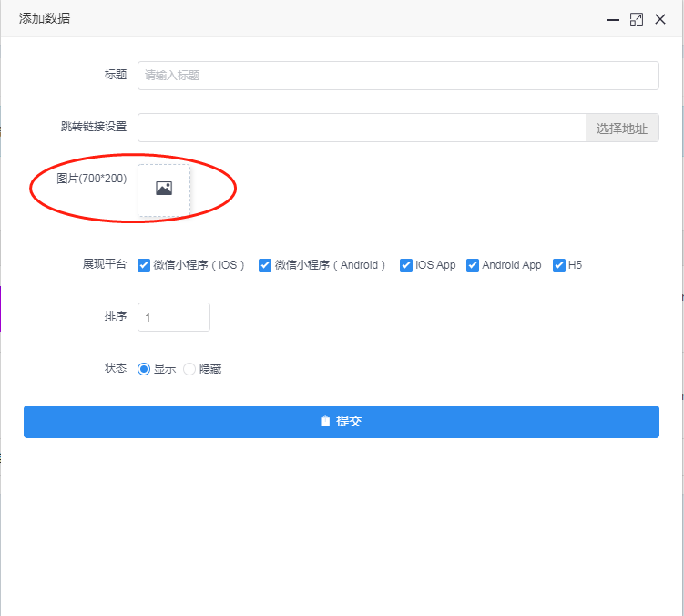Close the 添加数据 dialog

pyautogui.click(x=660, y=19)
